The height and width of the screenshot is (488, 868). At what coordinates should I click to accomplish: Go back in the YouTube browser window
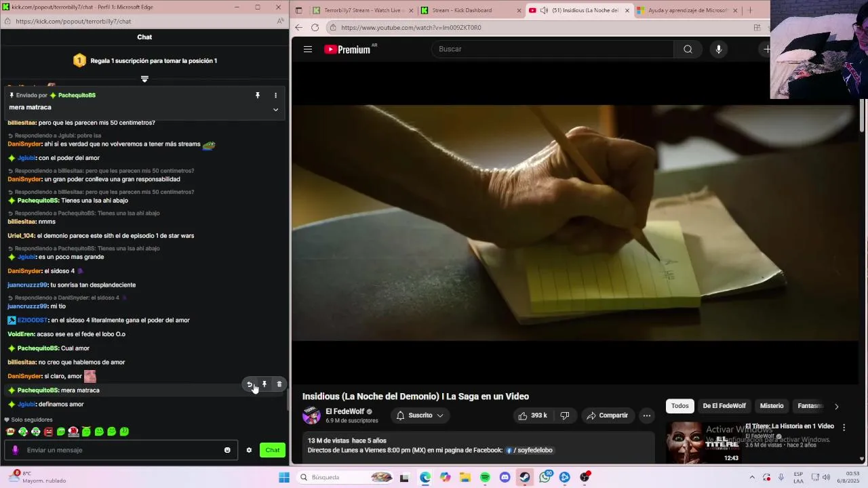pyautogui.click(x=298, y=27)
